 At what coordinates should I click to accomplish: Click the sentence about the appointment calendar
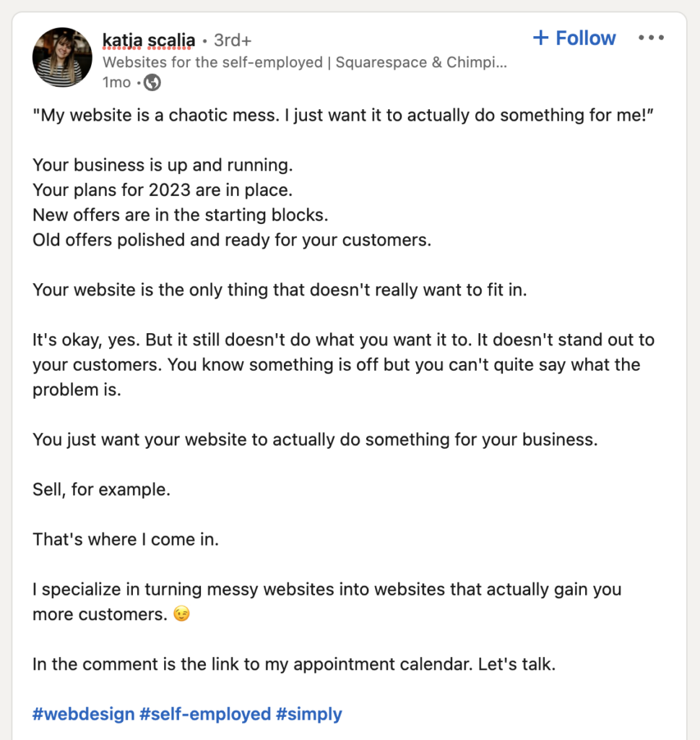coord(294,664)
